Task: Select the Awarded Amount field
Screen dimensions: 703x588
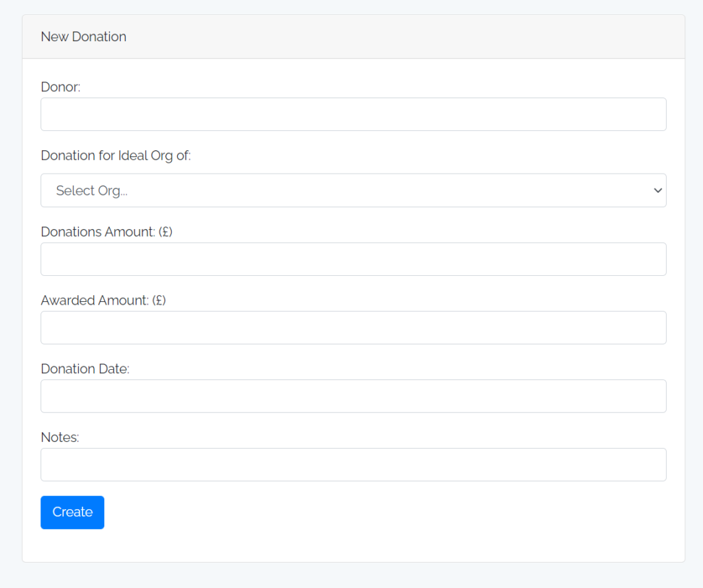Action: (354, 327)
